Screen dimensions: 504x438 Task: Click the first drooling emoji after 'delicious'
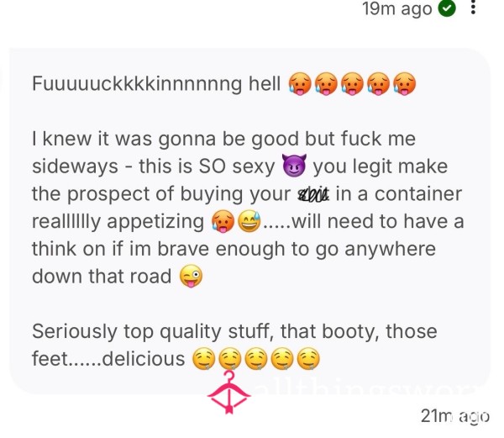(204, 359)
